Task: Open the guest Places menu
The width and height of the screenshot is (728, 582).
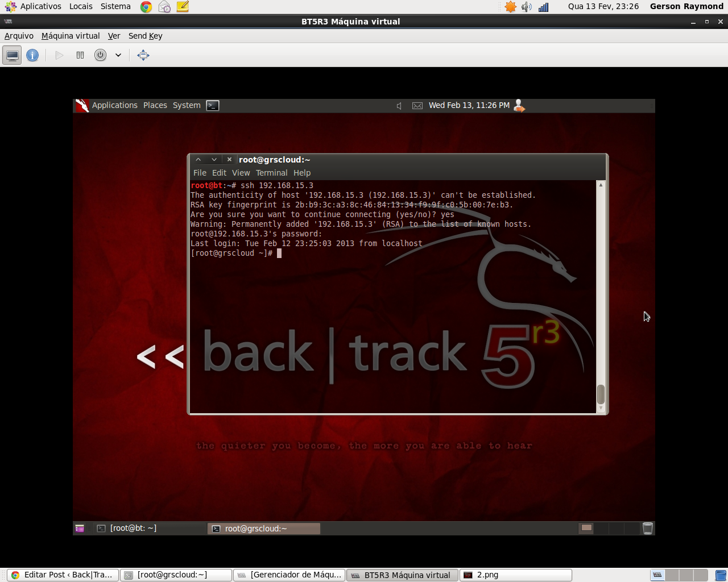Action: tap(155, 105)
